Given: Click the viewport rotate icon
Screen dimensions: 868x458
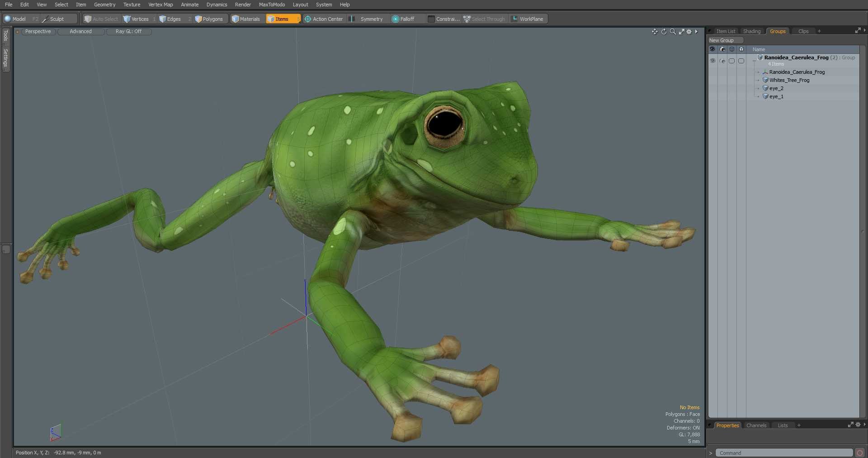Looking at the screenshot, I should [x=664, y=32].
